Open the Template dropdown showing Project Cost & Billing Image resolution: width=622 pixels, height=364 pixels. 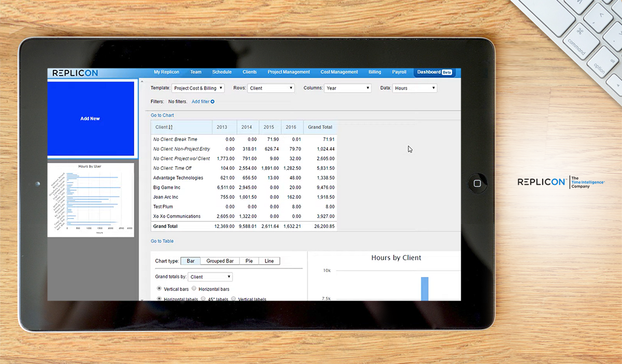[x=198, y=88]
